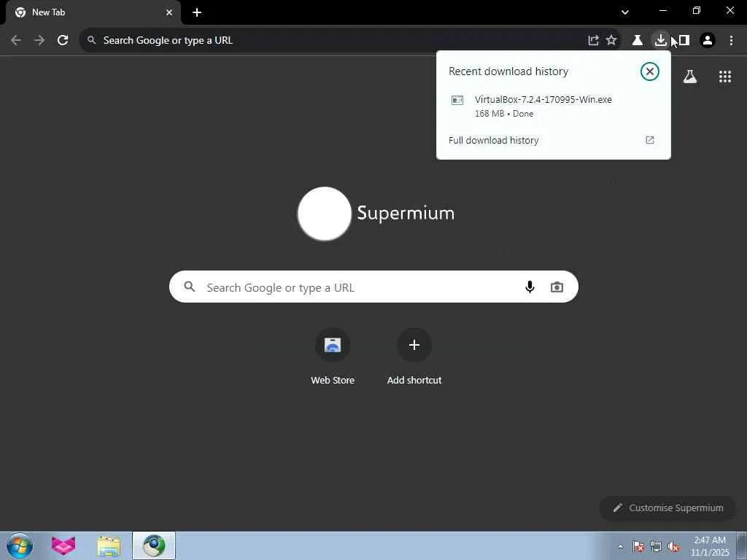
Task: Open the experiments flask icon in toolbar
Action: [637, 41]
